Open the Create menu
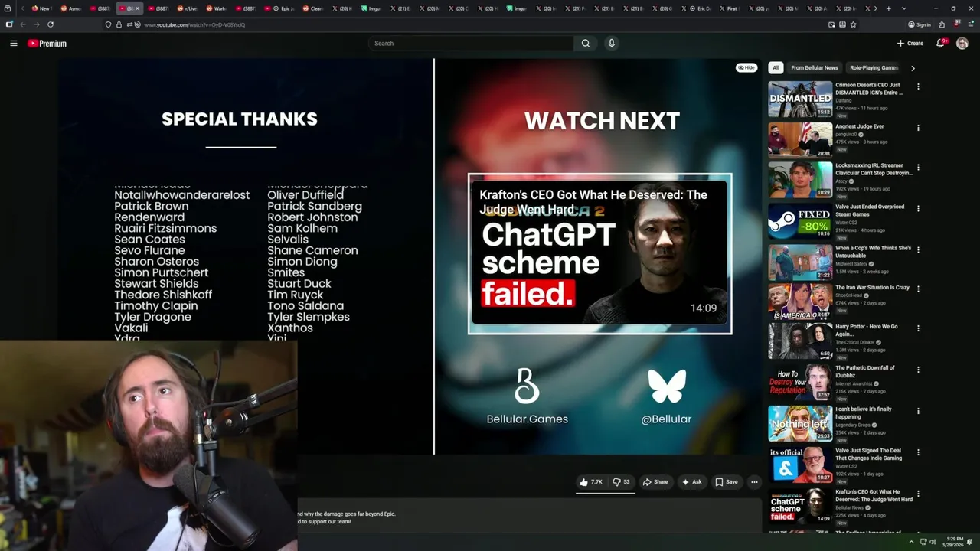 click(910, 44)
